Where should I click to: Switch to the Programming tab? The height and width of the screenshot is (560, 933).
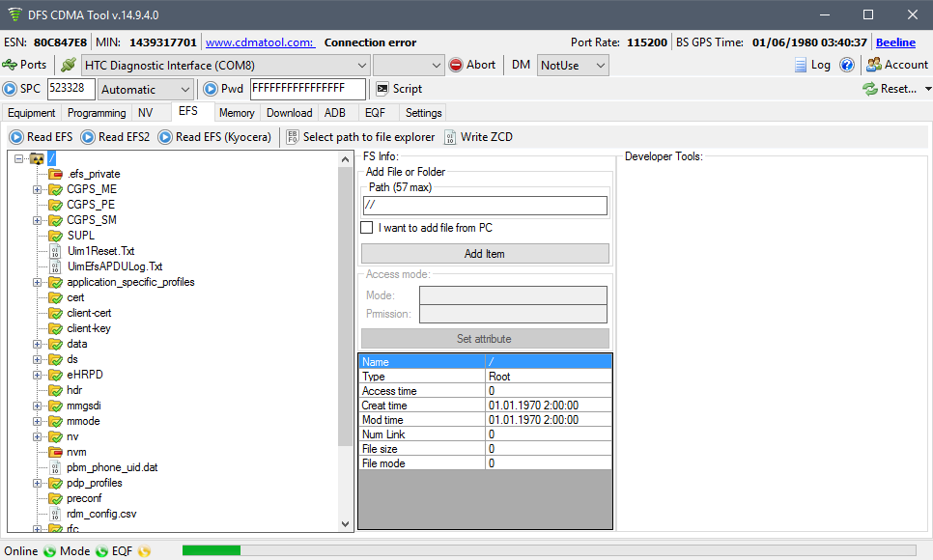tap(97, 113)
